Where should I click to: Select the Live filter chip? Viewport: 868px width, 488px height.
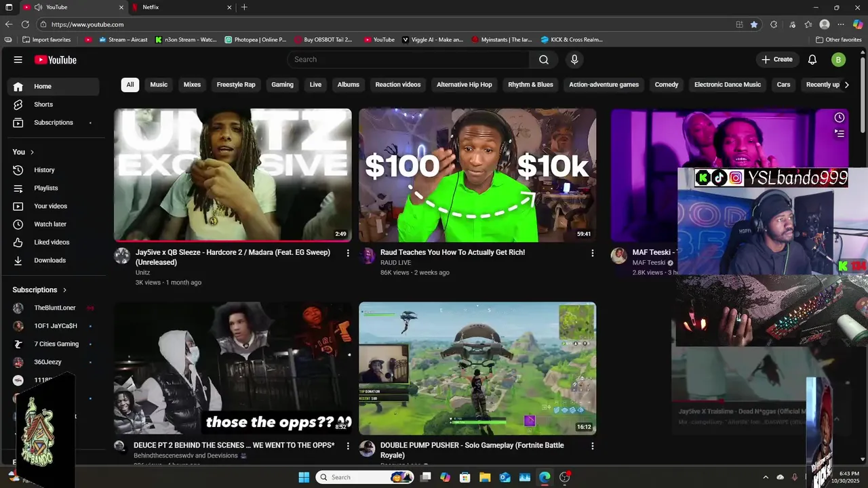pyautogui.click(x=315, y=85)
